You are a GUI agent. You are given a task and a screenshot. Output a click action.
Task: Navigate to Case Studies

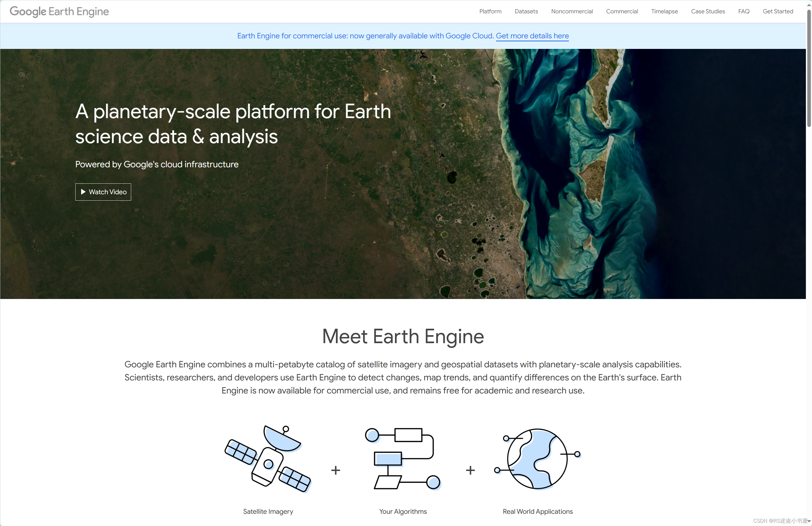[708, 11]
